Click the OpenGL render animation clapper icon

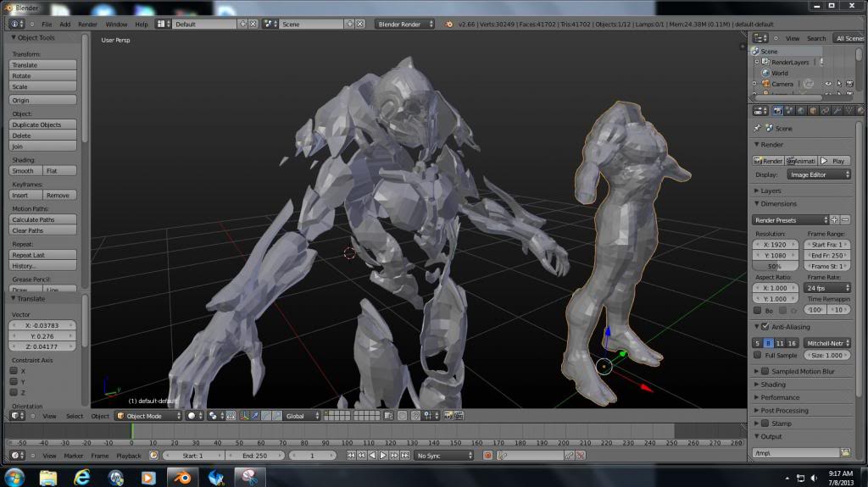tap(459, 416)
